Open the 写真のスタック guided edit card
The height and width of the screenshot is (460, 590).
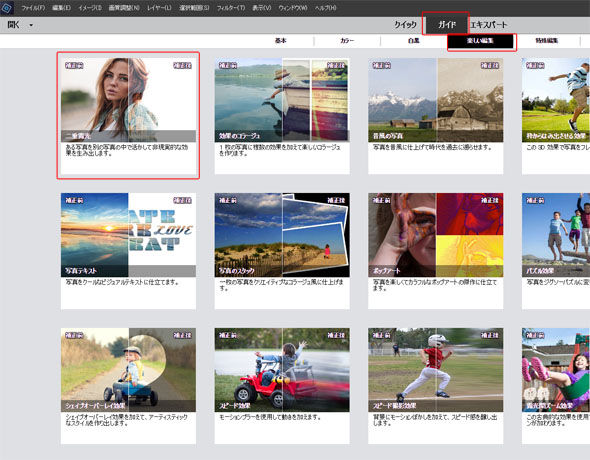tap(282, 251)
